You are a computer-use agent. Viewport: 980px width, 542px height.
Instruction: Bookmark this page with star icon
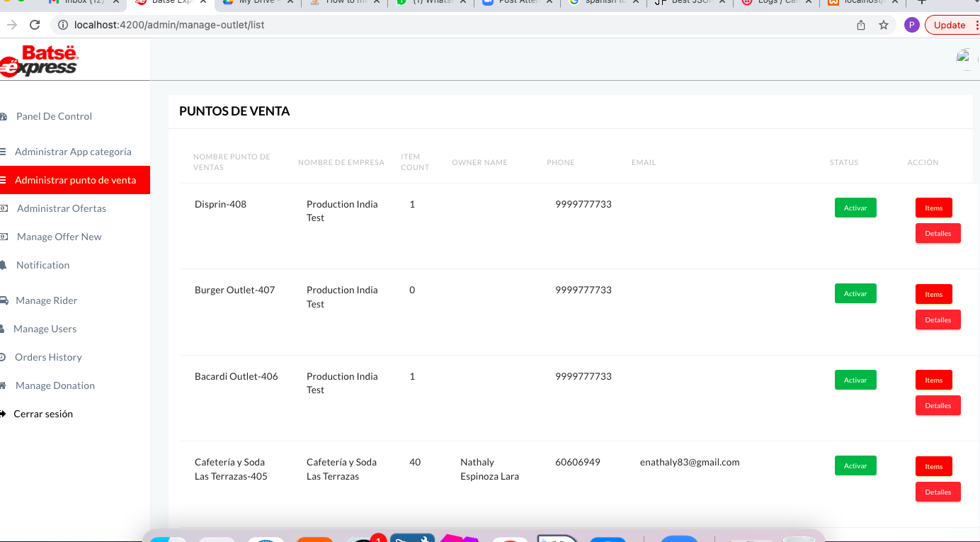883,25
